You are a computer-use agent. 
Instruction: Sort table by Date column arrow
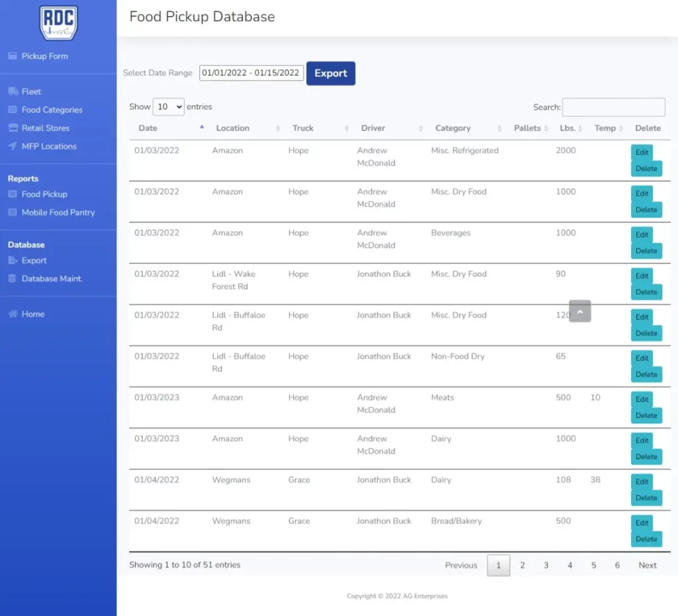click(x=201, y=127)
